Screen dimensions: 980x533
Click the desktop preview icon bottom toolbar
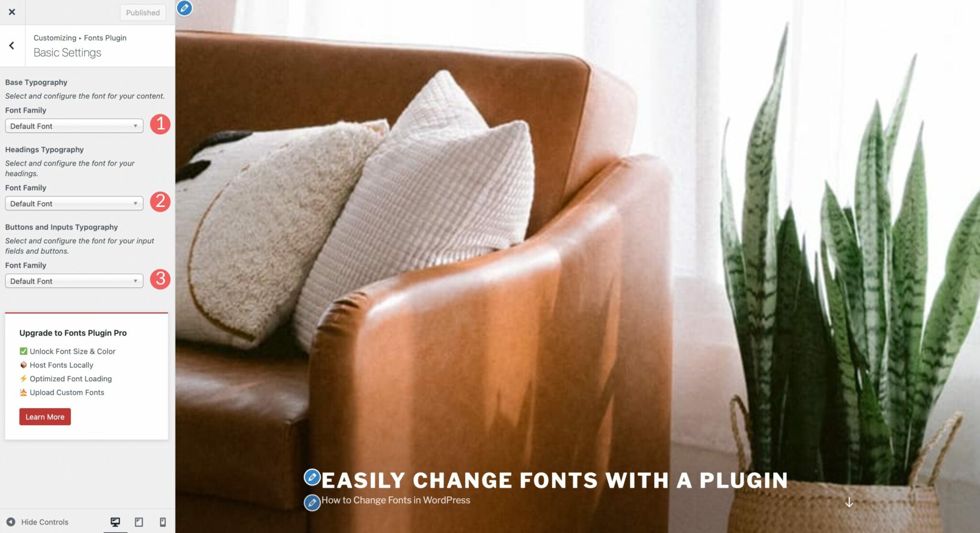tap(115, 522)
